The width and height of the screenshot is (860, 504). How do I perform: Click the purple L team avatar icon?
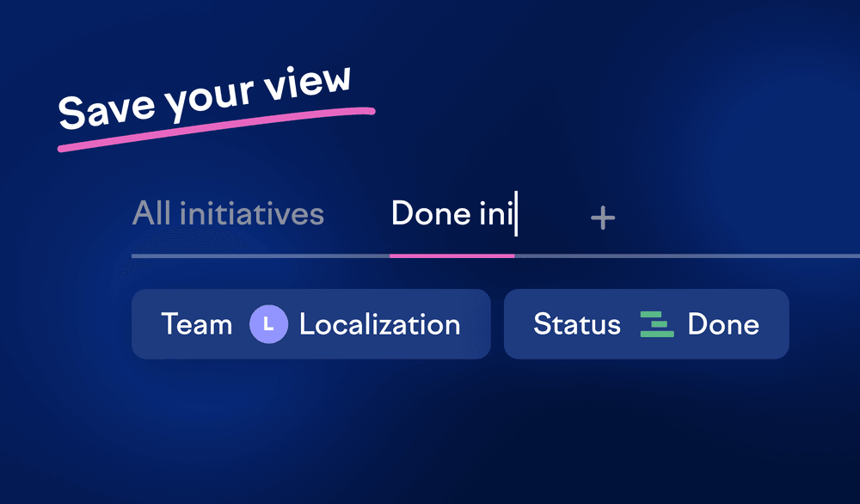tap(268, 324)
